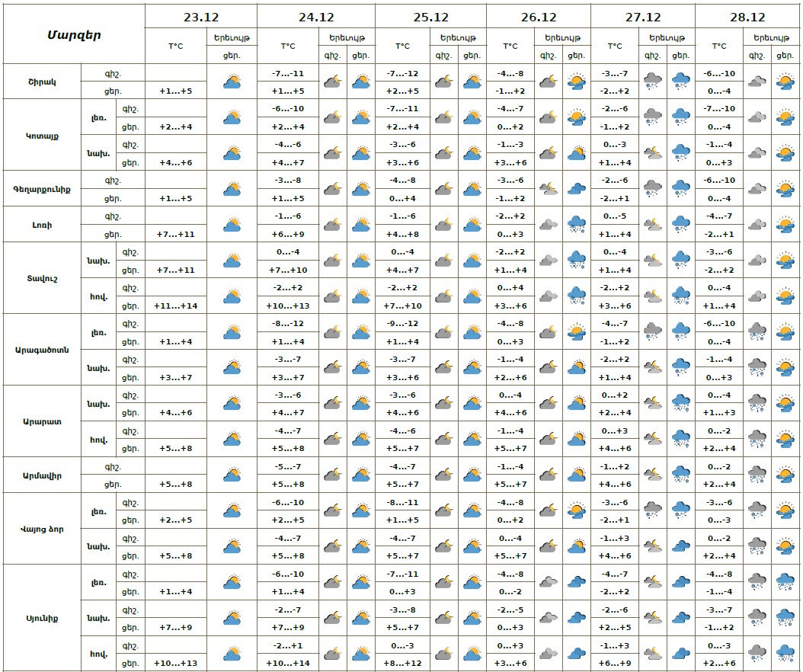The height and width of the screenshot is (672, 803).
Task: Select Արագածոտն լեռ. night snow icon for 28.12
Action: point(757,332)
